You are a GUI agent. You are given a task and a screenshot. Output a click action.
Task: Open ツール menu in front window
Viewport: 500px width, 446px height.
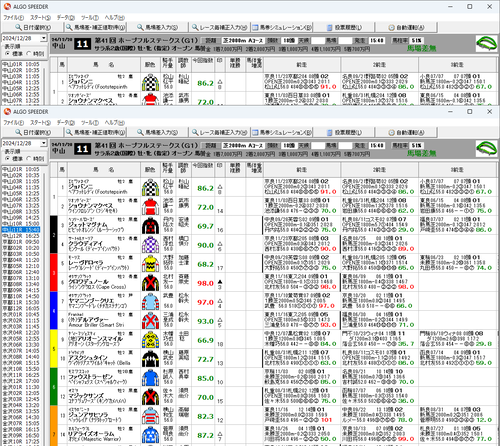click(90, 123)
